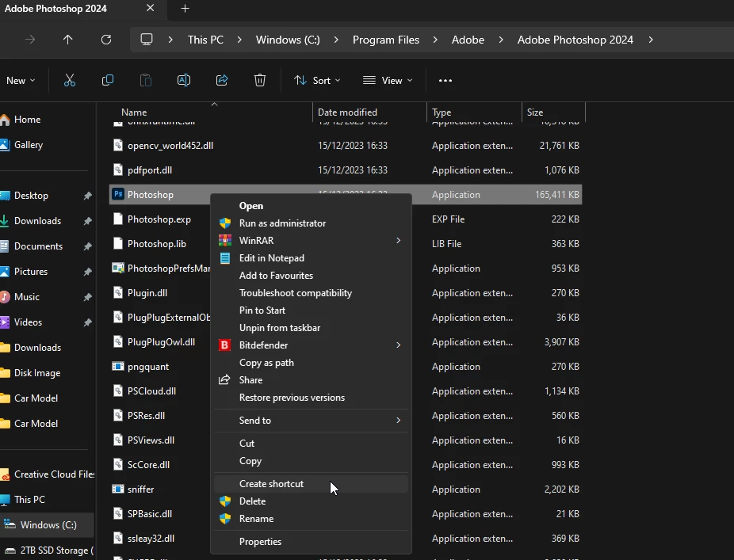
Task: Sort by the Size column header
Action: [x=535, y=112]
